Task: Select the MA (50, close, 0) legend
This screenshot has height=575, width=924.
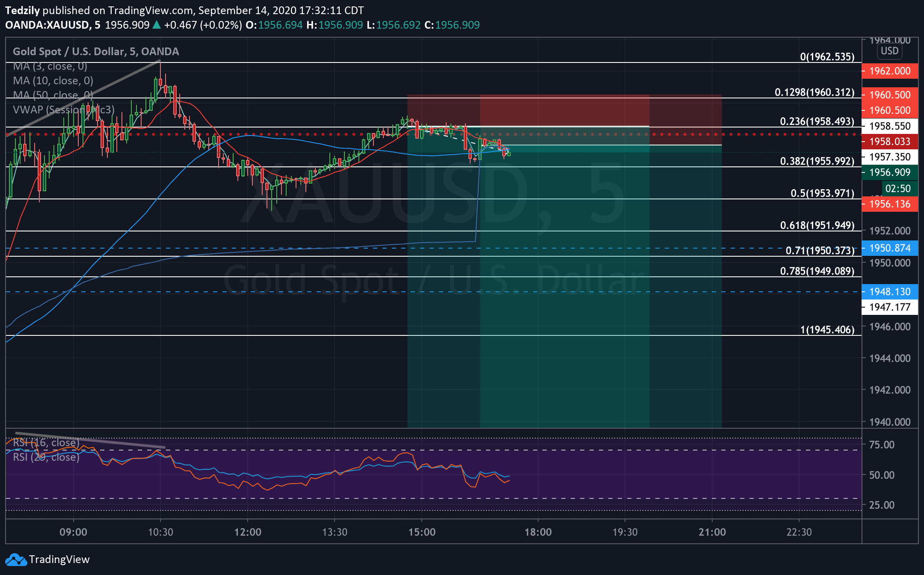Action: coord(53,95)
